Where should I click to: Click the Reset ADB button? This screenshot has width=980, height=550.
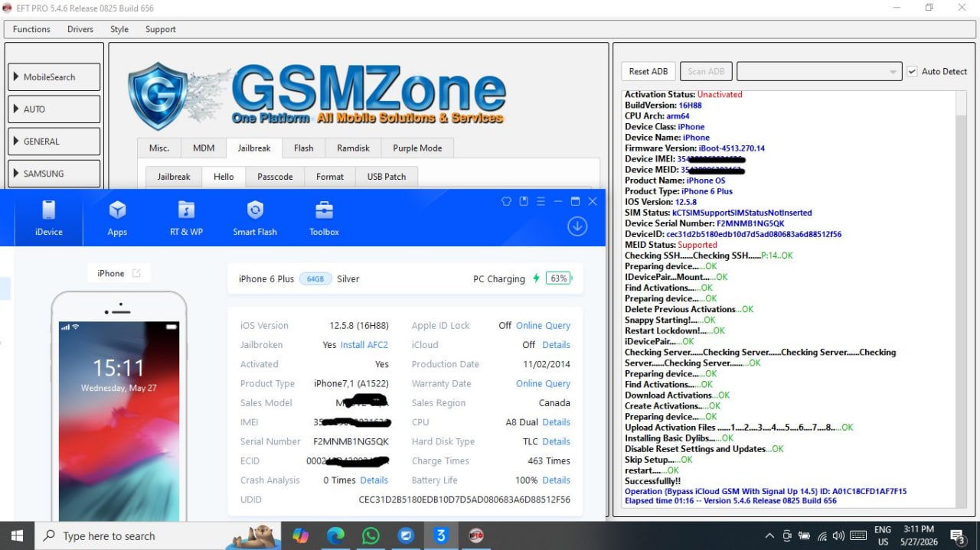click(x=648, y=71)
